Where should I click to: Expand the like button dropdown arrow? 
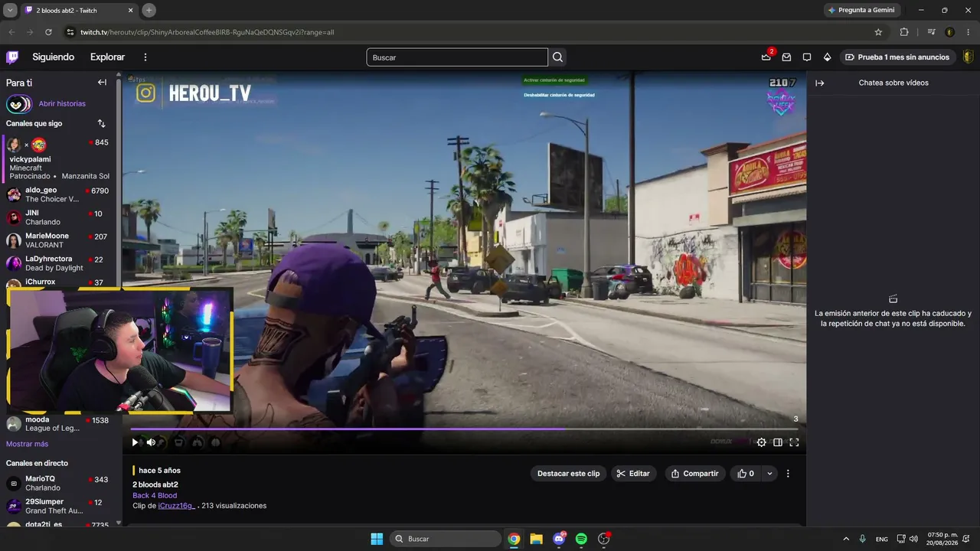pyautogui.click(x=769, y=474)
